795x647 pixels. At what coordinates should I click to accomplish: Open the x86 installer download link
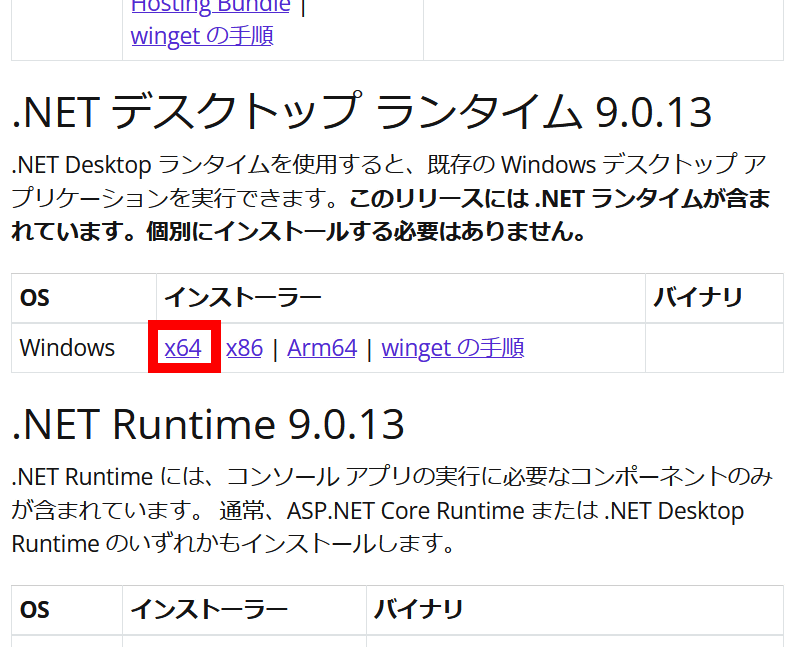[x=244, y=348]
